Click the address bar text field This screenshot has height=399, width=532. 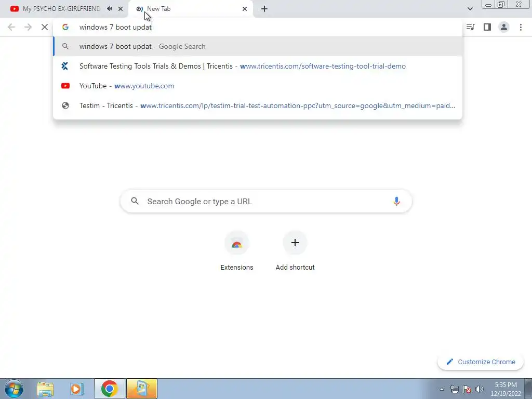(x=258, y=27)
